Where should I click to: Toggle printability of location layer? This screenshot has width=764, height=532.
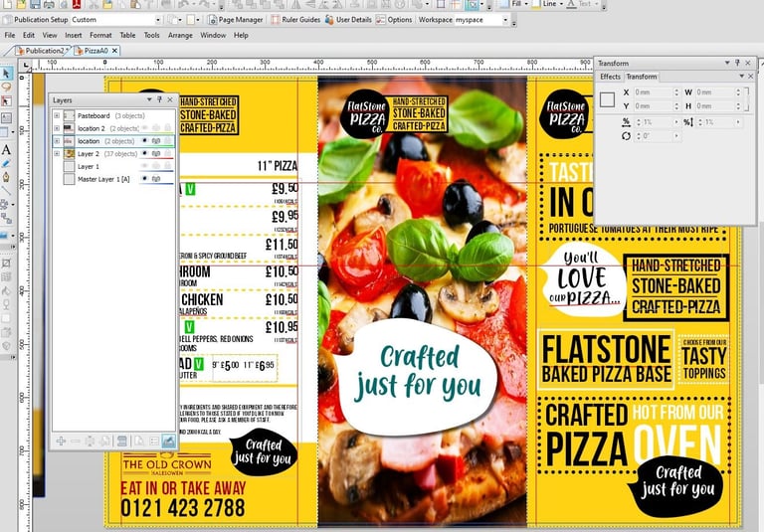click(x=156, y=141)
